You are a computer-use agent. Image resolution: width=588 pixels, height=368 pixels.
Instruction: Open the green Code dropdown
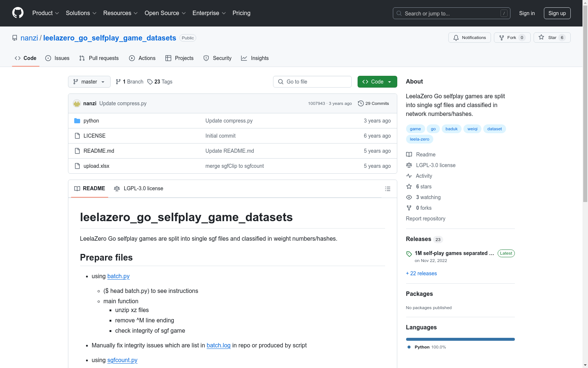coord(377,82)
